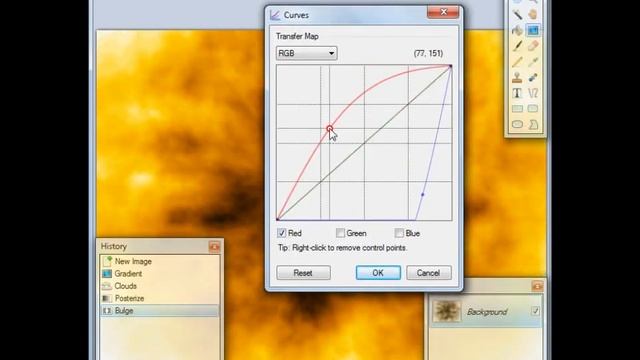Select Posterize step in History
Image resolution: width=640 pixels, height=360 pixels.
pyautogui.click(x=159, y=298)
